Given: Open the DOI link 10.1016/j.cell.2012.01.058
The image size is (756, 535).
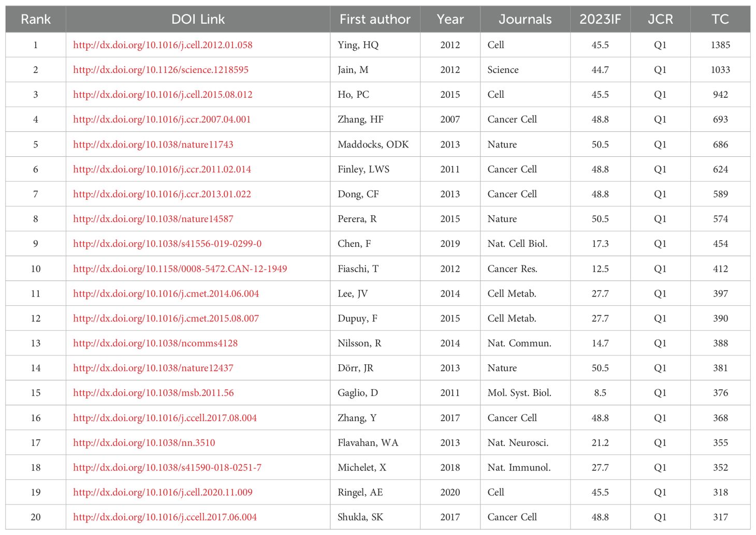Looking at the screenshot, I should tap(163, 45).
